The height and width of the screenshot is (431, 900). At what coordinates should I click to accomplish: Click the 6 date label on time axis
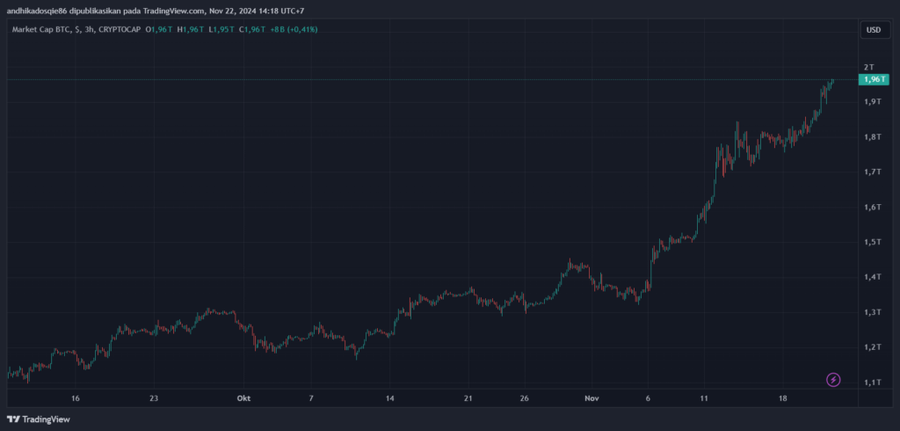pos(648,398)
